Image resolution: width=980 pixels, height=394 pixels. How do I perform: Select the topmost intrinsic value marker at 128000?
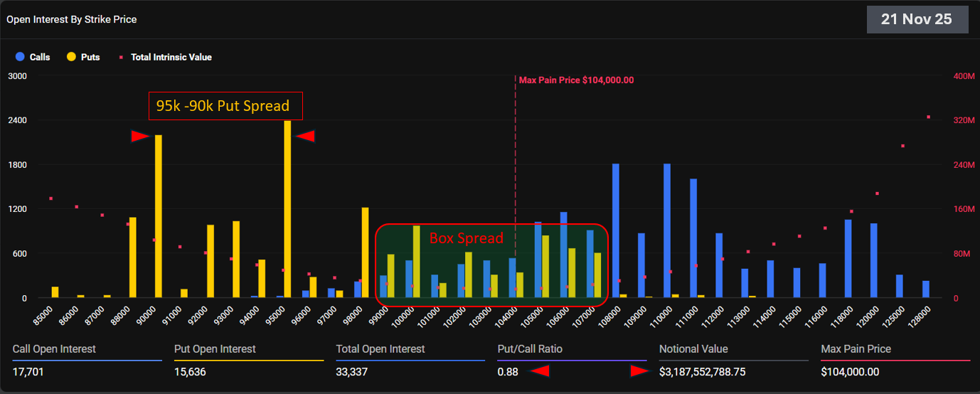pyautogui.click(x=928, y=117)
